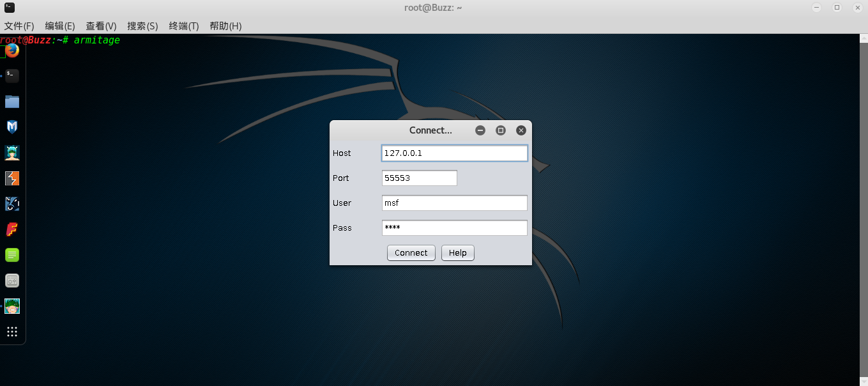Open the green-haired character dock icon

point(12,306)
